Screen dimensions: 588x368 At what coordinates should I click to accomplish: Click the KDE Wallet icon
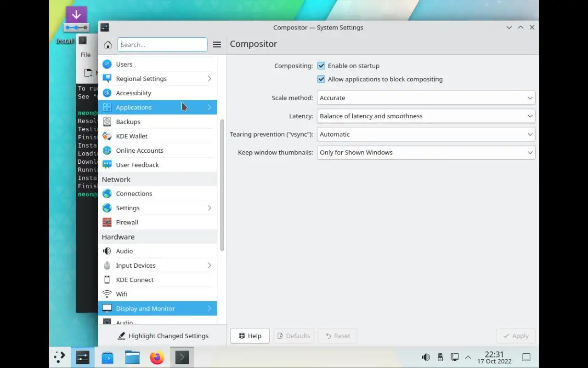pyautogui.click(x=107, y=136)
